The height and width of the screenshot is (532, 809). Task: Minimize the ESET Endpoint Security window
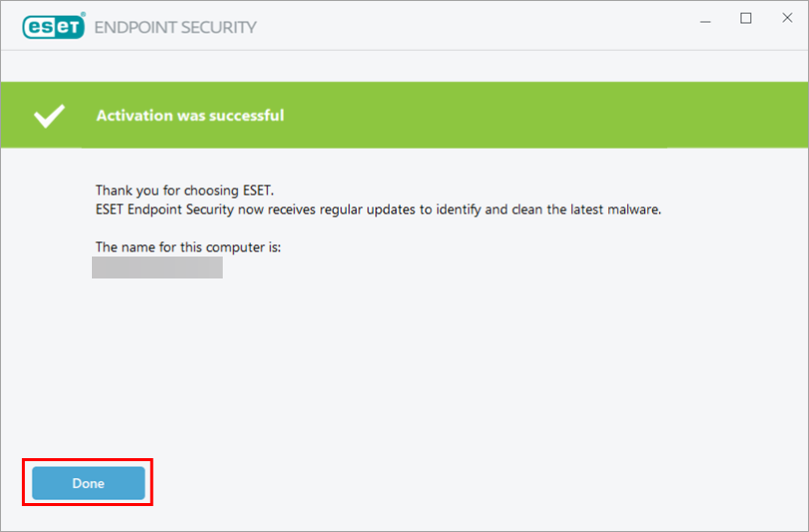(x=705, y=19)
